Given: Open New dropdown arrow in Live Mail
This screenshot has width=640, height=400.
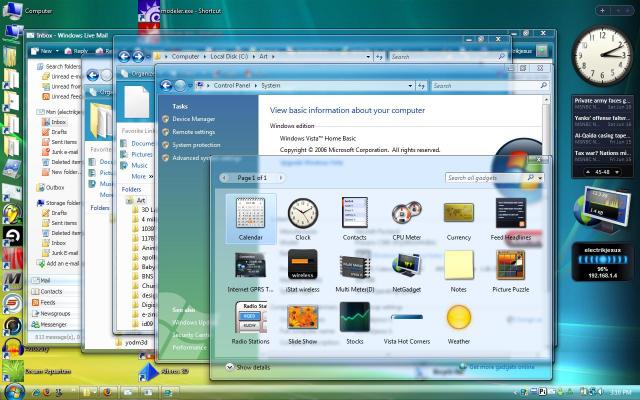Looking at the screenshot, I should point(57,51).
